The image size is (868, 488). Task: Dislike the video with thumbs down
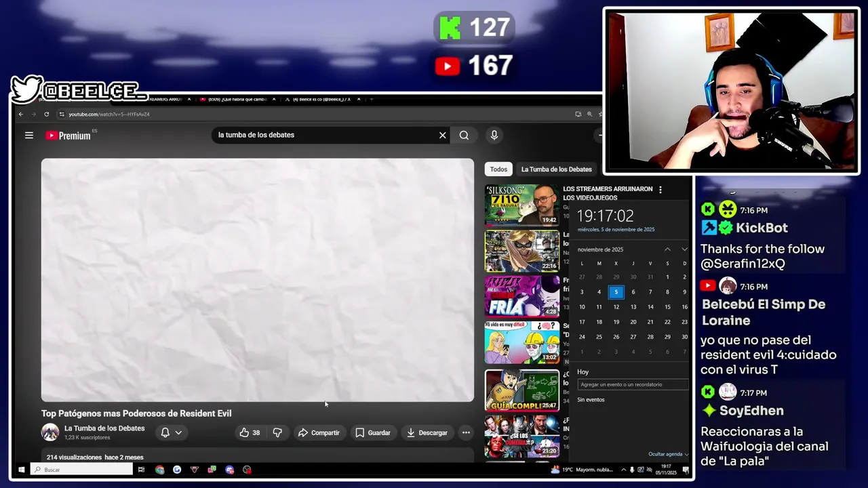coord(277,432)
